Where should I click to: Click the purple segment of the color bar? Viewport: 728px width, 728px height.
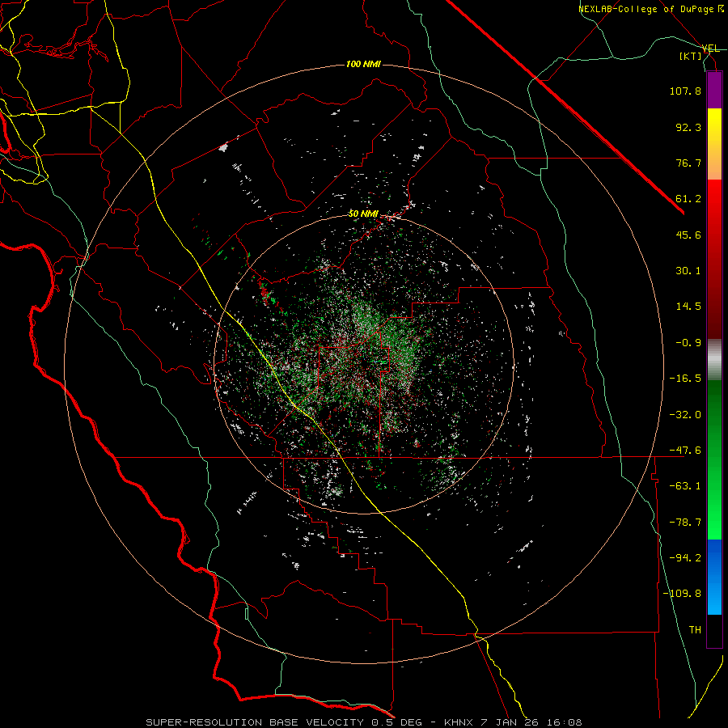[x=714, y=90]
